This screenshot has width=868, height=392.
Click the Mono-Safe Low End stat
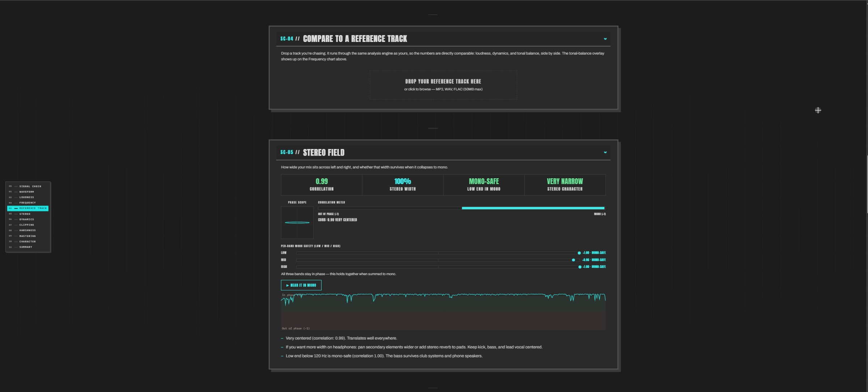(x=484, y=185)
